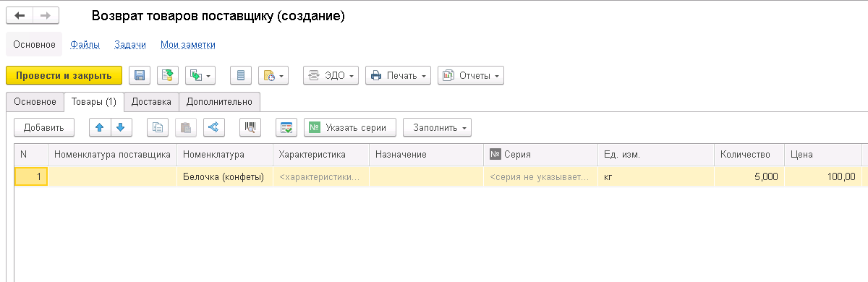Open the clock document dropdown
The height and width of the screenshot is (282, 868).
coord(273,75)
